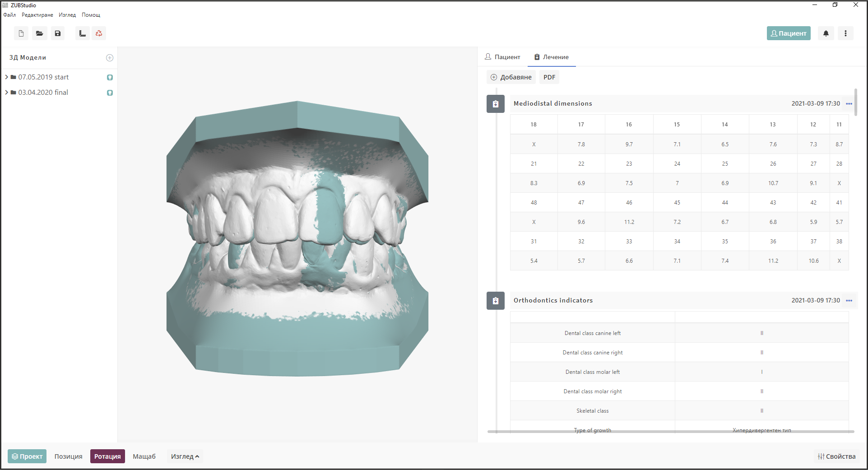Open the options menu next to Mediodistal dimensions date
This screenshot has height=470, width=868.
[x=849, y=103]
